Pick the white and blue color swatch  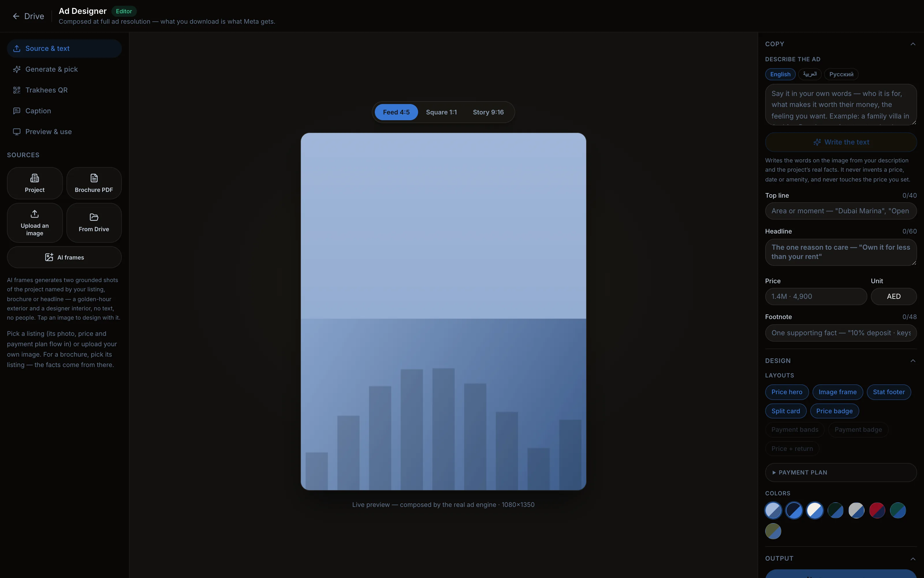click(x=815, y=510)
